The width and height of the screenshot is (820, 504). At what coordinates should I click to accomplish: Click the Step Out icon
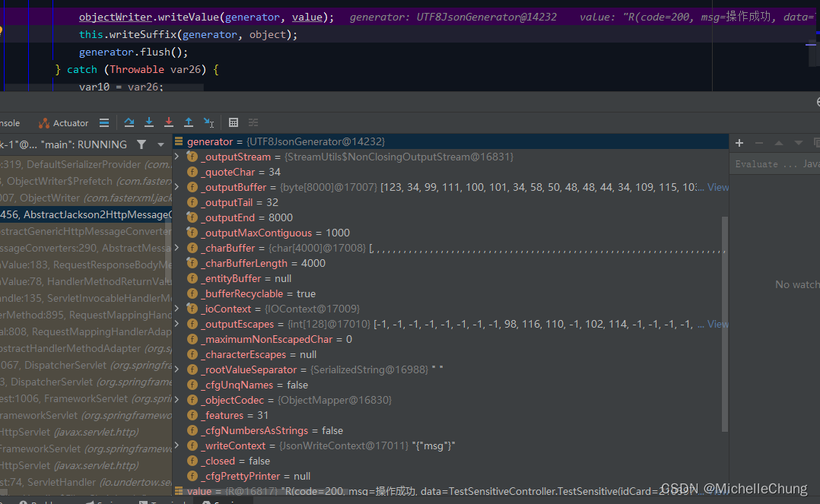189,122
